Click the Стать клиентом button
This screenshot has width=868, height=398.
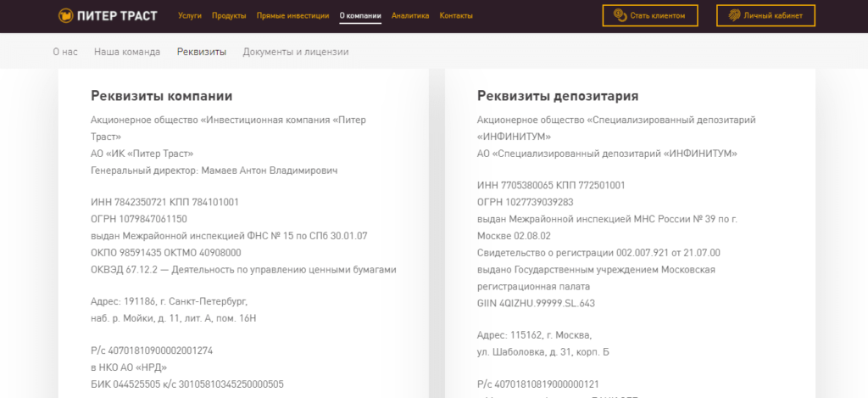coord(650,15)
